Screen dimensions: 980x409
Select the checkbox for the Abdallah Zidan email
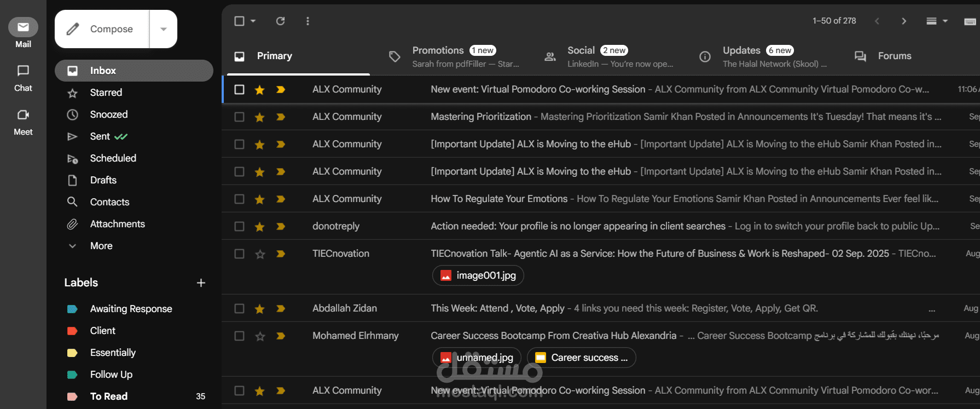coord(239,308)
